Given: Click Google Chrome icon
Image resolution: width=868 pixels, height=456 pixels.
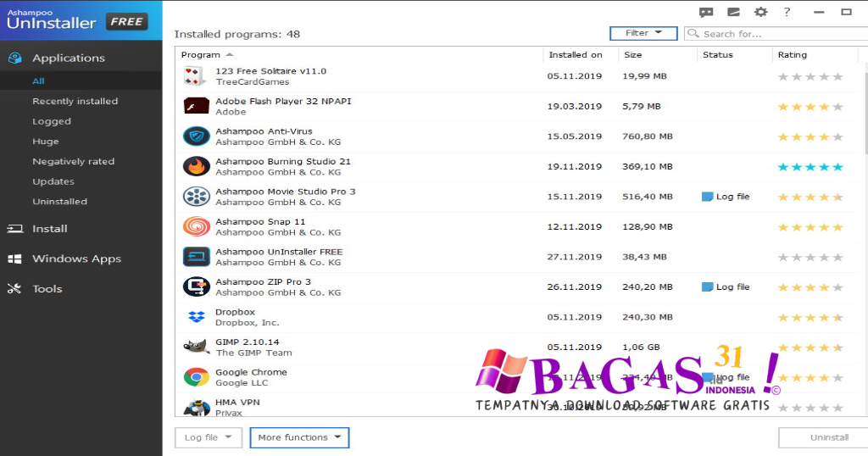Looking at the screenshot, I should [196, 377].
